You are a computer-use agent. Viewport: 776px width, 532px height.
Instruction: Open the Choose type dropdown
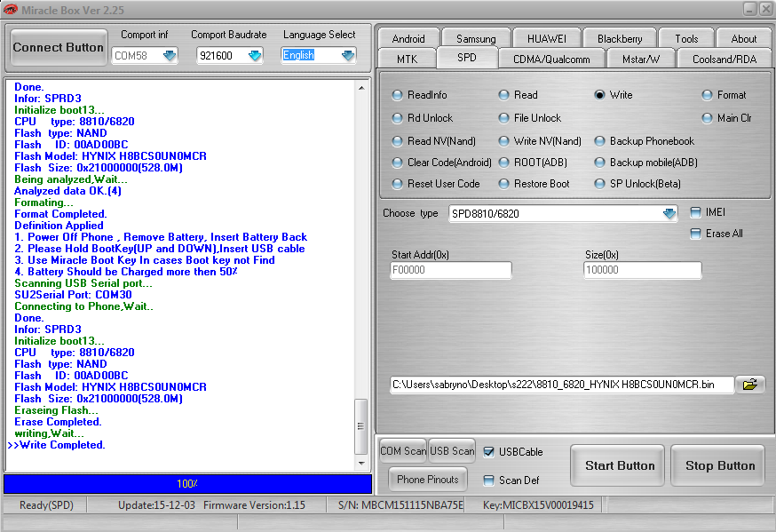point(669,214)
